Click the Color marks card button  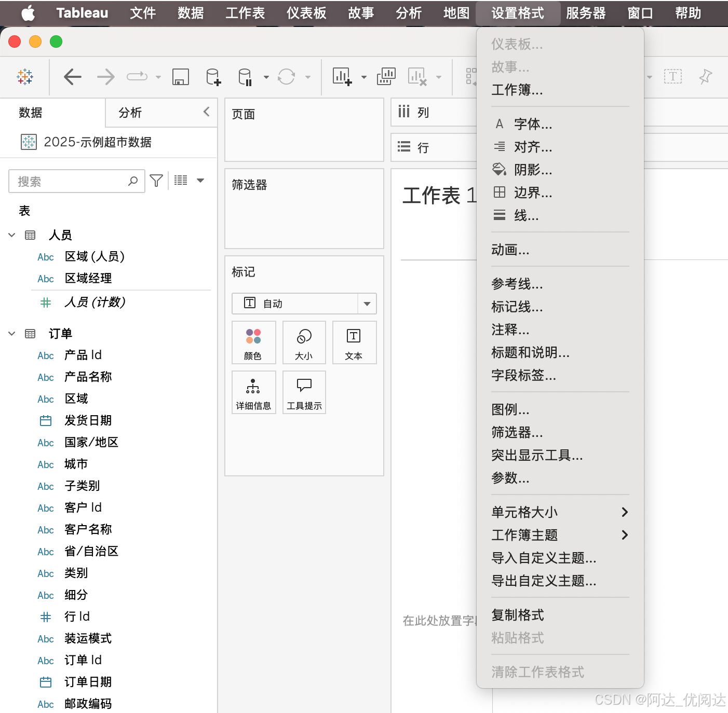(x=253, y=342)
